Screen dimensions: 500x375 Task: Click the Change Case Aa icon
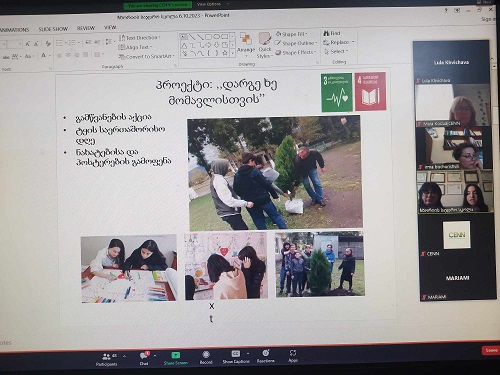(x=29, y=56)
